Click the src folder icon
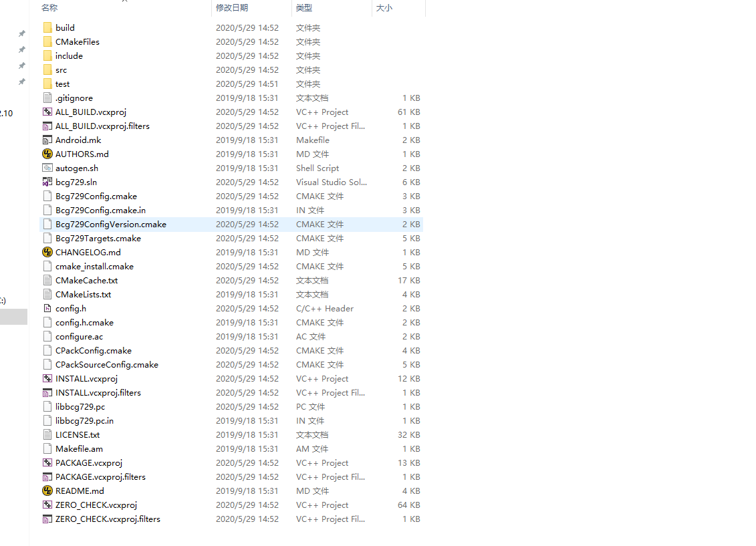 (47, 70)
